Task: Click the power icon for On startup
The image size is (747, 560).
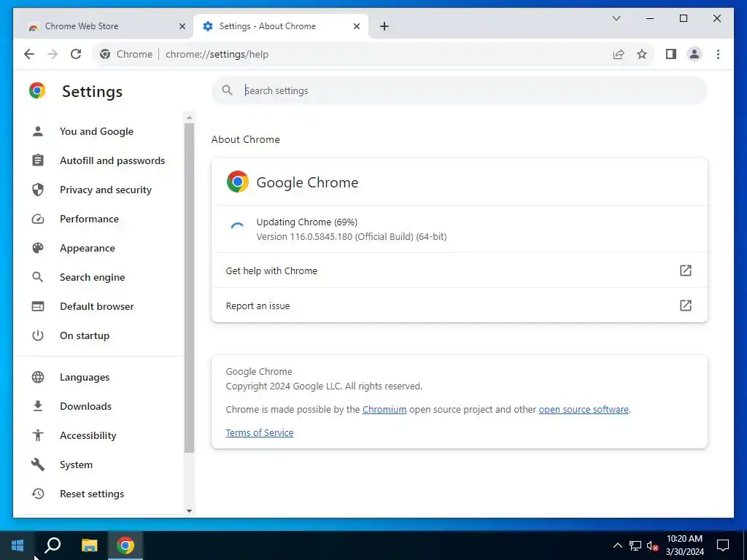Action: point(38,335)
